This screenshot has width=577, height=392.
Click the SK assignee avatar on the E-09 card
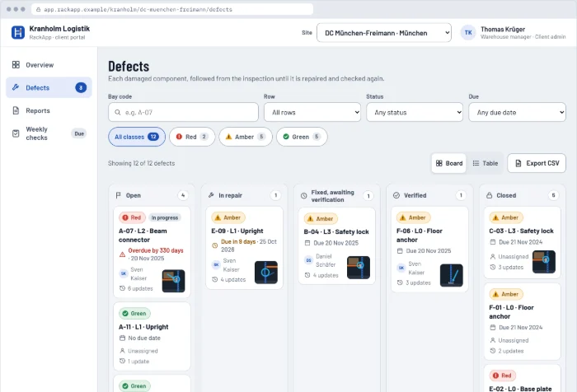pyautogui.click(x=216, y=265)
